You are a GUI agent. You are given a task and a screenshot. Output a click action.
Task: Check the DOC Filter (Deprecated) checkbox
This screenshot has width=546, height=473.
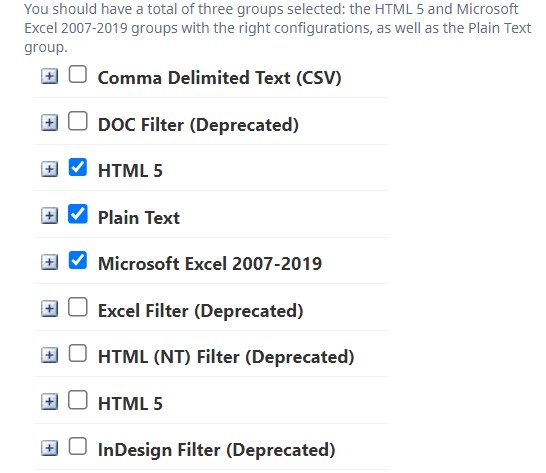[78, 121]
